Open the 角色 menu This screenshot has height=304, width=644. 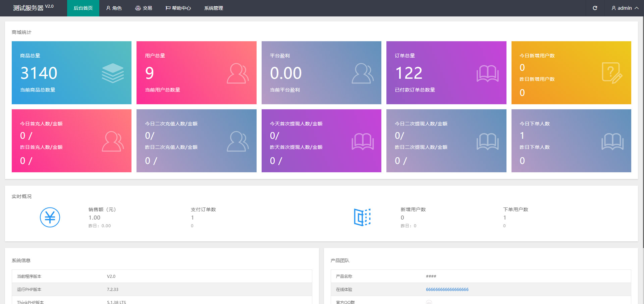[x=114, y=8]
